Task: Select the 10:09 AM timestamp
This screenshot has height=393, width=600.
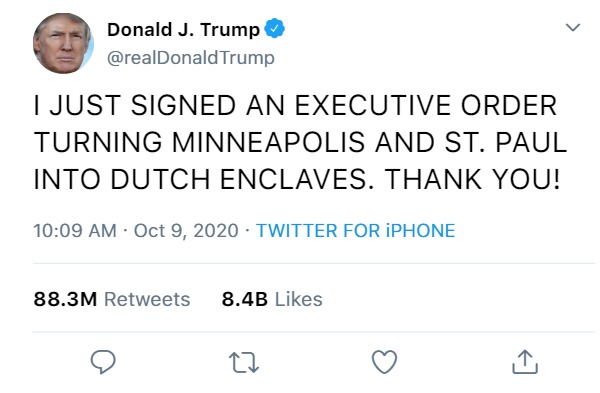Action: pyautogui.click(x=75, y=230)
